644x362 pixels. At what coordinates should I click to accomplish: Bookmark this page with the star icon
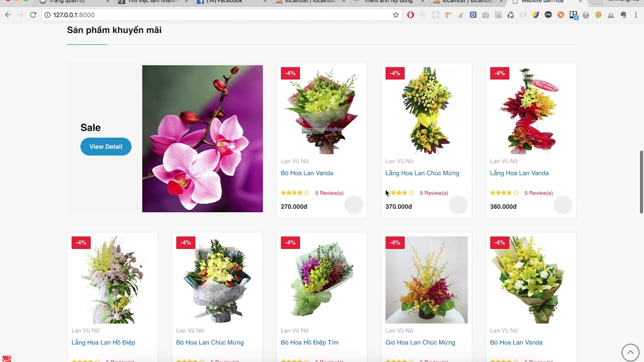[x=396, y=15]
